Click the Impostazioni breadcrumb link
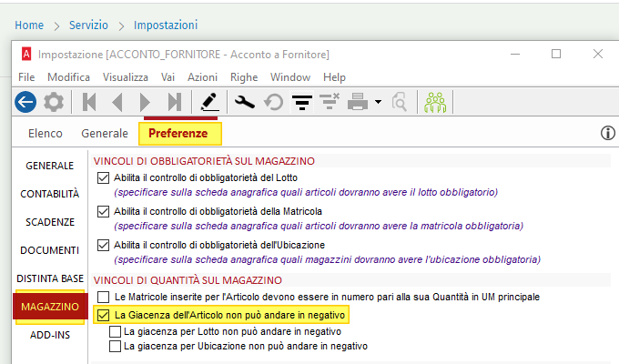The width and height of the screenshot is (619, 364). (x=166, y=25)
